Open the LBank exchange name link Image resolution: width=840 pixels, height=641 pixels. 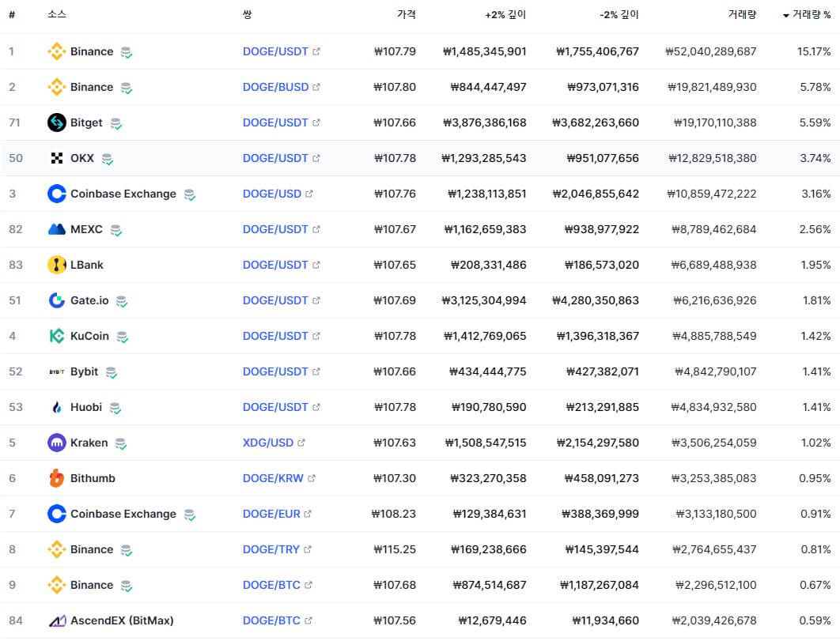(x=87, y=265)
